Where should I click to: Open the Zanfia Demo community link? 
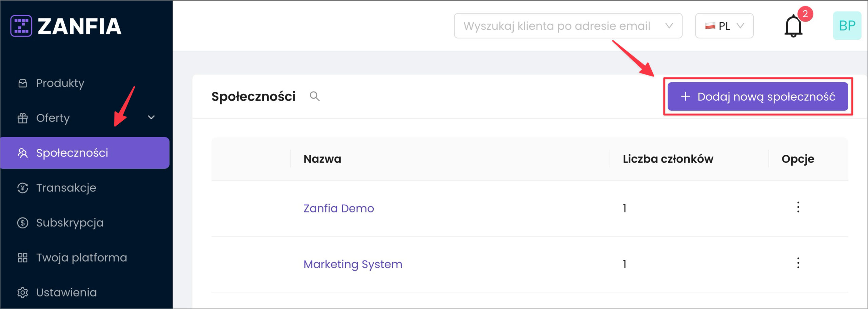(x=338, y=208)
